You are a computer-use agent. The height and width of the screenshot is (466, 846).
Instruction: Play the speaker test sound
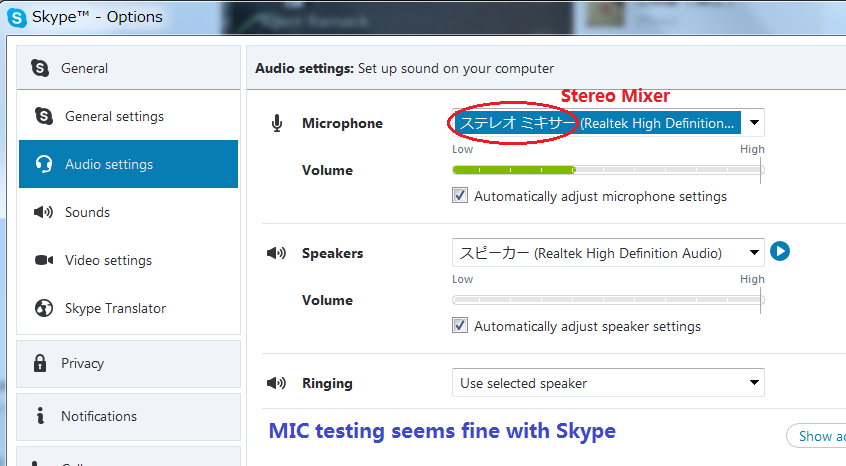(780, 251)
